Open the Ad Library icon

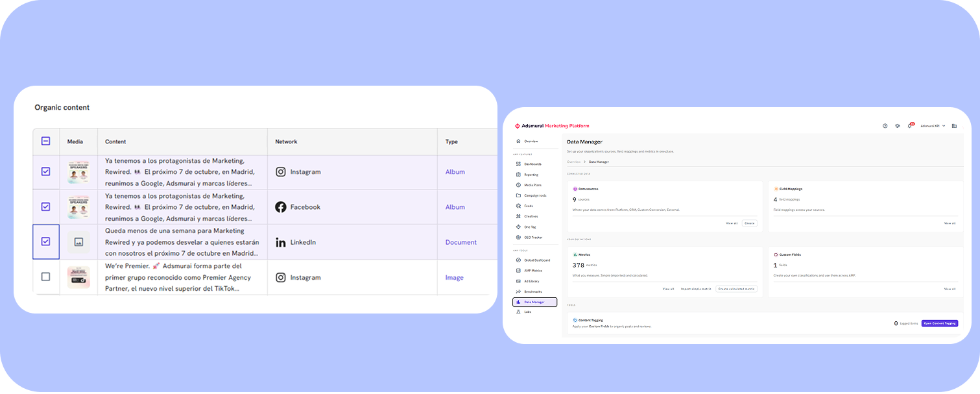(518, 281)
